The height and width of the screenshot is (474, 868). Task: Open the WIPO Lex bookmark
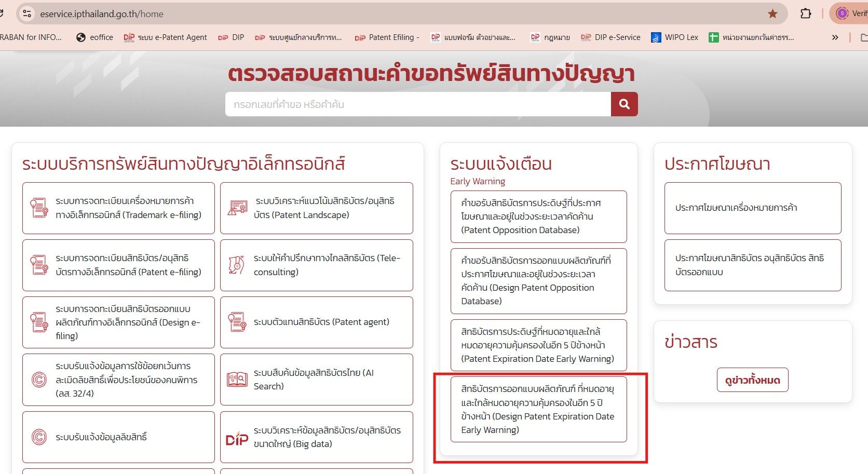pyautogui.click(x=675, y=37)
